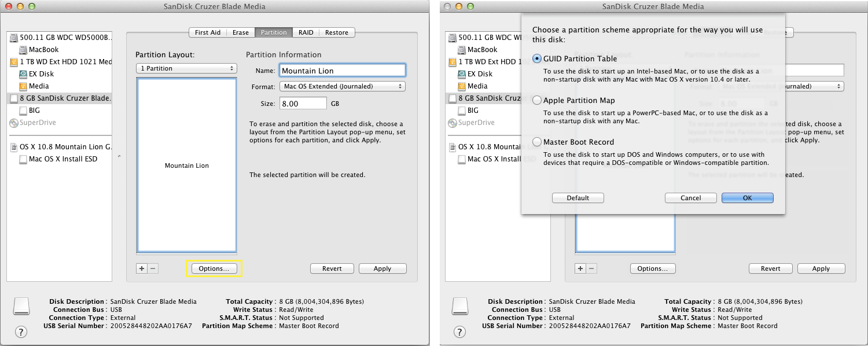Choose Media volume icon in left window sidebar

coord(23,86)
